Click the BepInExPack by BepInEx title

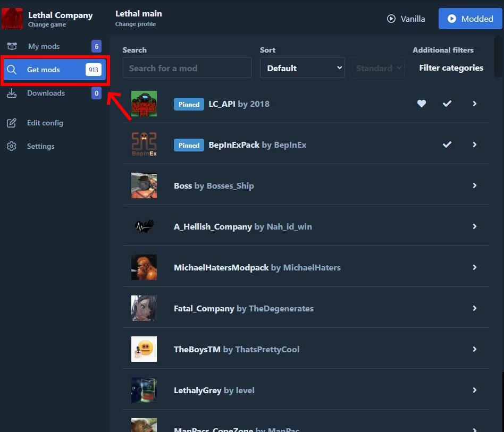click(257, 145)
